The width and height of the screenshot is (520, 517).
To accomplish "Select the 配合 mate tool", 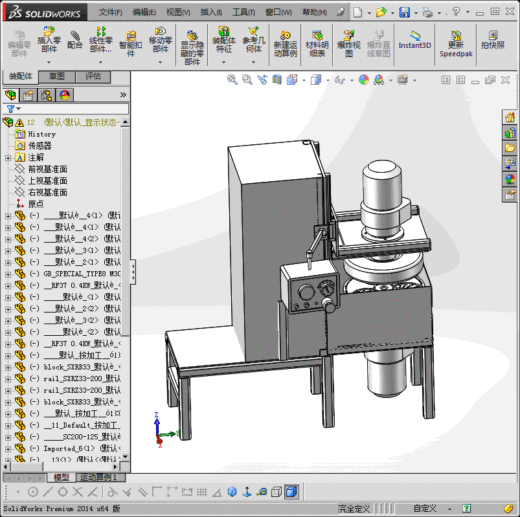I will 75,40.
